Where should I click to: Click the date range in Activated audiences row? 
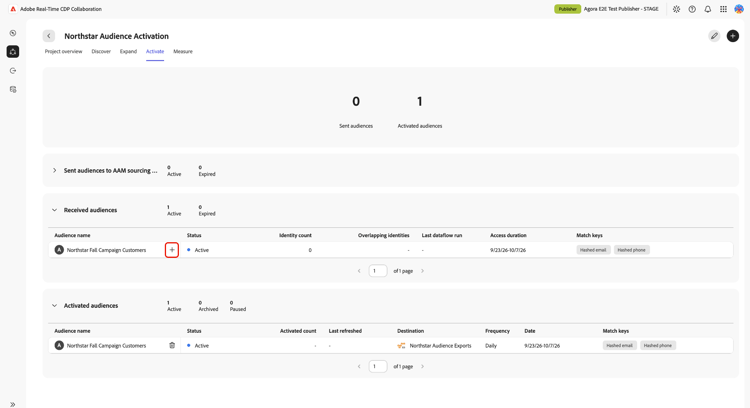[542, 345]
